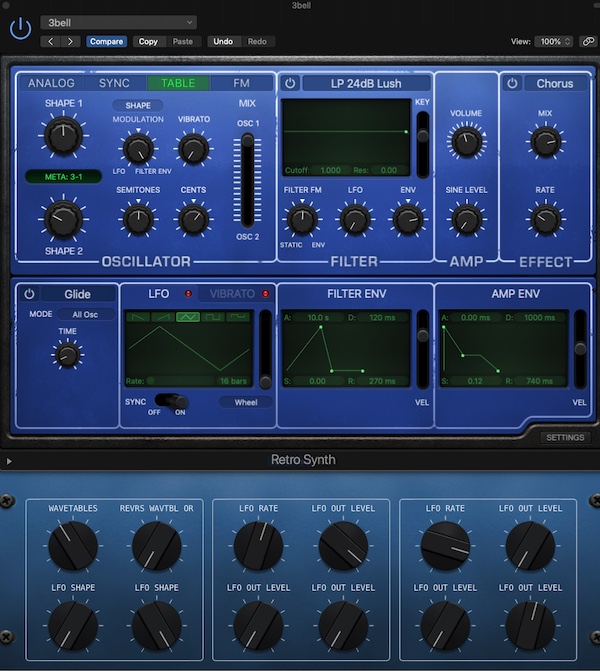The image size is (600, 671).
Task: Click the filter Cutoff 1.000 value
Action: coord(330,170)
